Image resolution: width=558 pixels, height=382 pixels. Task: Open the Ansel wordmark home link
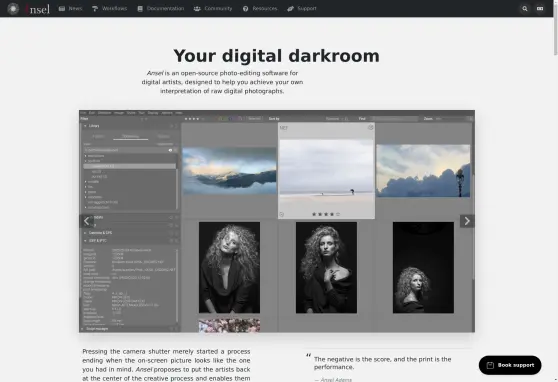(x=38, y=9)
